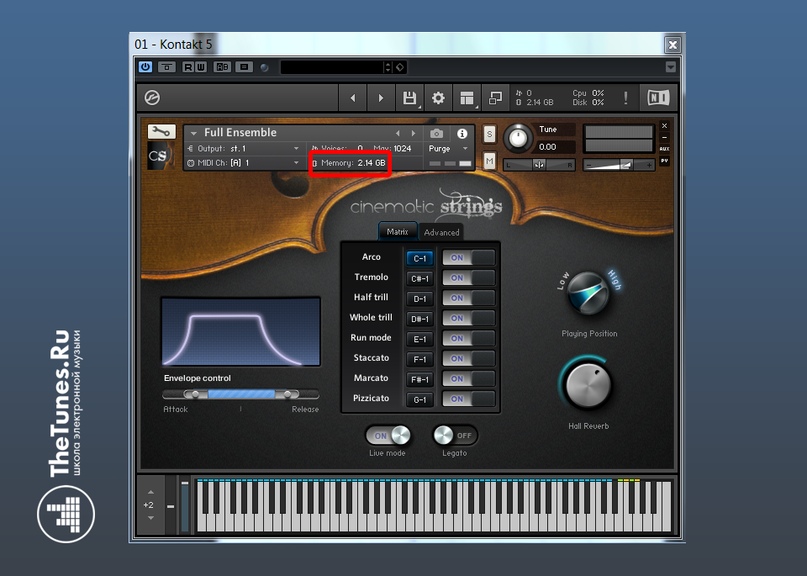Screen dimensions: 807x576
Task: Go to next item with the toolbar right arrow
Action: (381, 98)
